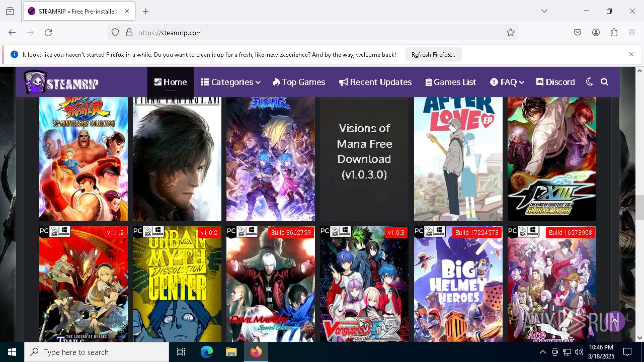The width and height of the screenshot is (644, 362).
Task: Show hidden system tray icons
Action: point(542,352)
